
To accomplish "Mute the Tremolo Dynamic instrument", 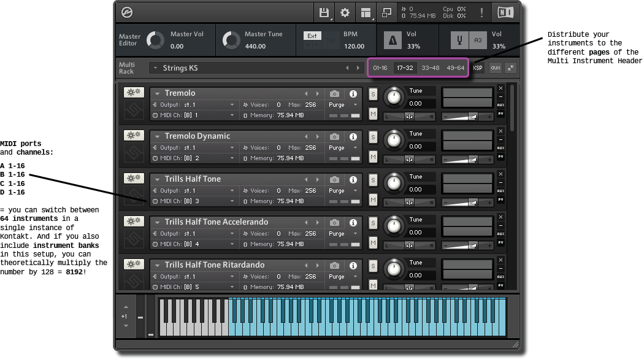I will click(373, 157).
